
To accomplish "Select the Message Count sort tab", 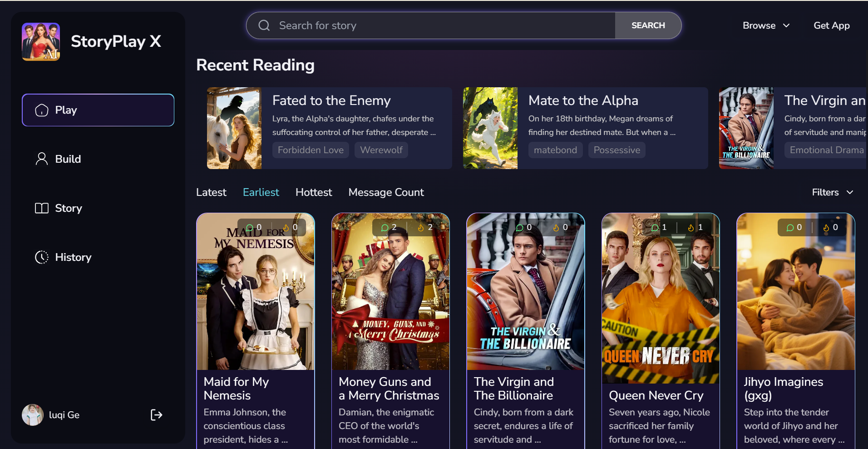I will 386,192.
